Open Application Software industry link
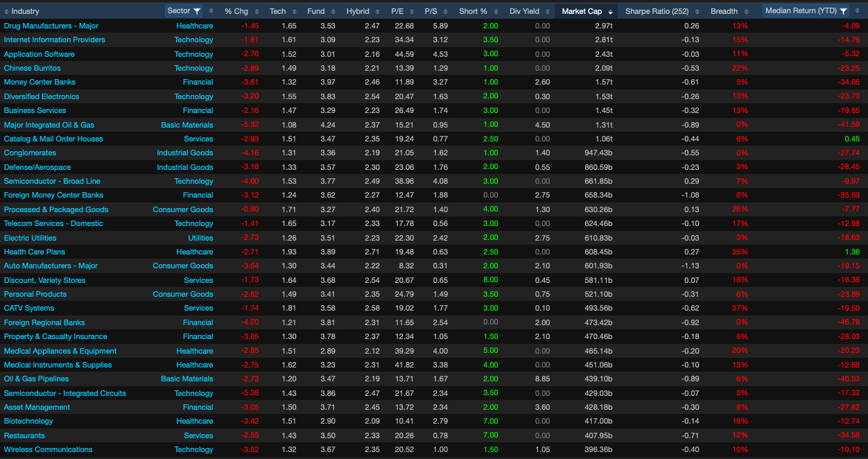 pyautogui.click(x=40, y=54)
